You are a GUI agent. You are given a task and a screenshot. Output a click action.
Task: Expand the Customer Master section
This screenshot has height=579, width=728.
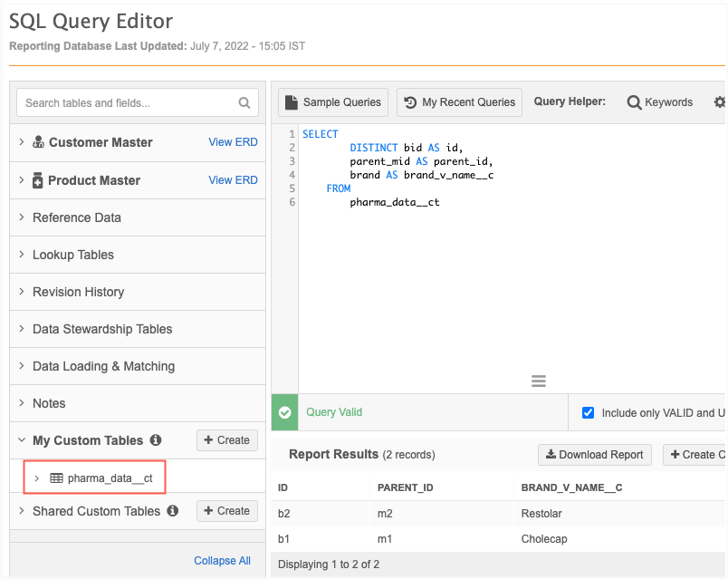click(22, 142)
